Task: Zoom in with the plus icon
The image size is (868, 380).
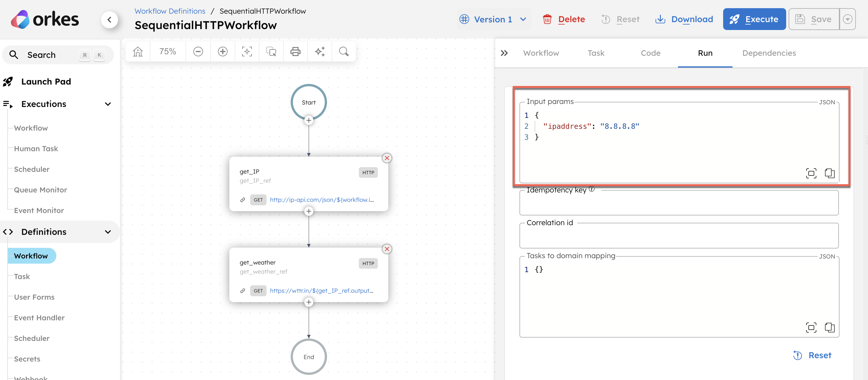Action: point(222,52)
